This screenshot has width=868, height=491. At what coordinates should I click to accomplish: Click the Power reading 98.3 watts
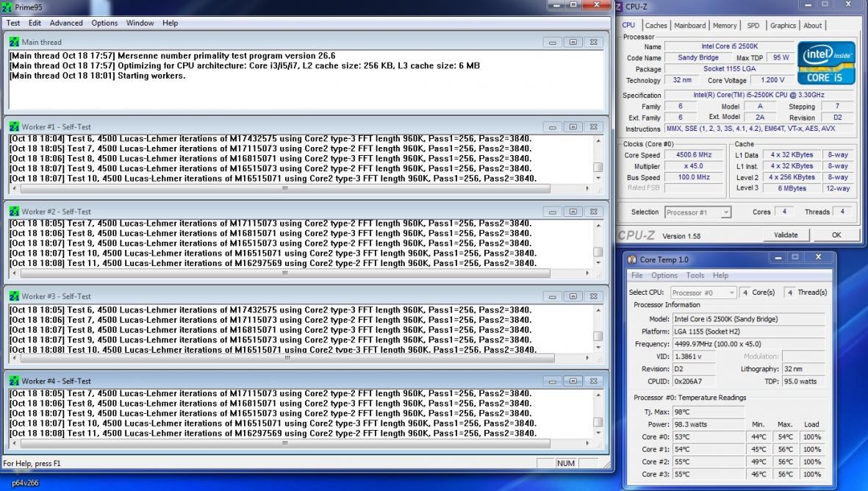[x=708, y=425]
